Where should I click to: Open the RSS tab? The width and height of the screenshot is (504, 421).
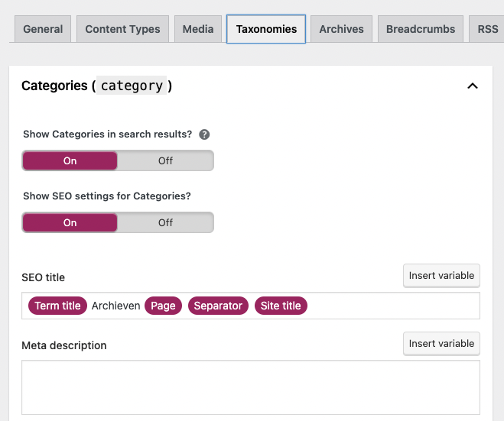(487, 29)
